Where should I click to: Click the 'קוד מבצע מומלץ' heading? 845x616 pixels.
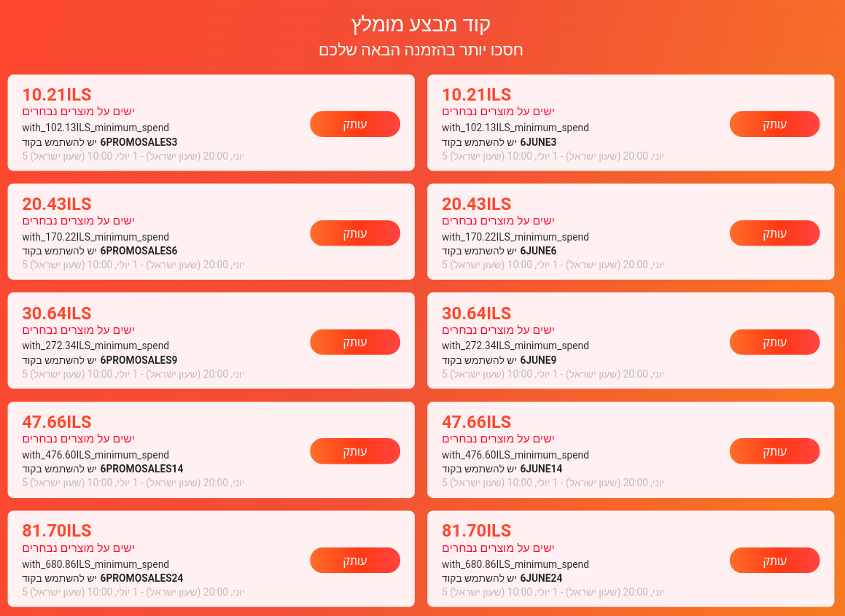(x=421, y=23)
